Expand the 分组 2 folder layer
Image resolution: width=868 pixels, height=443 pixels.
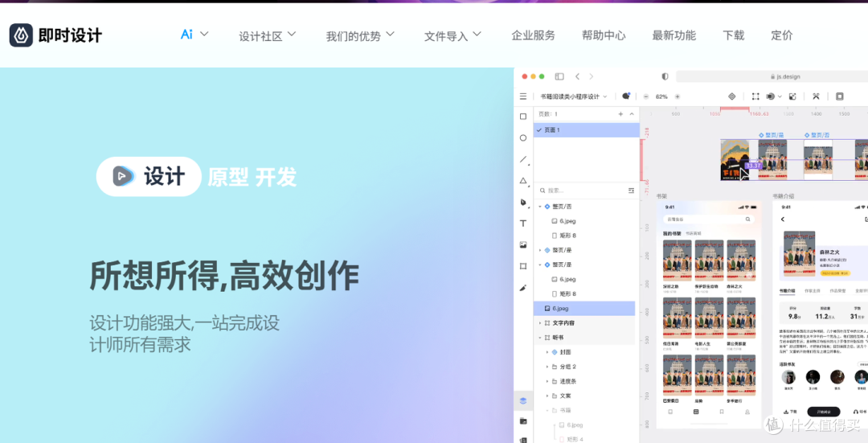tap(547, 367)
